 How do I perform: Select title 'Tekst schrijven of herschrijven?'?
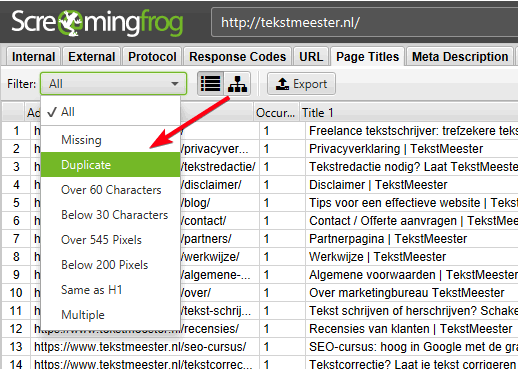[412, 311]
